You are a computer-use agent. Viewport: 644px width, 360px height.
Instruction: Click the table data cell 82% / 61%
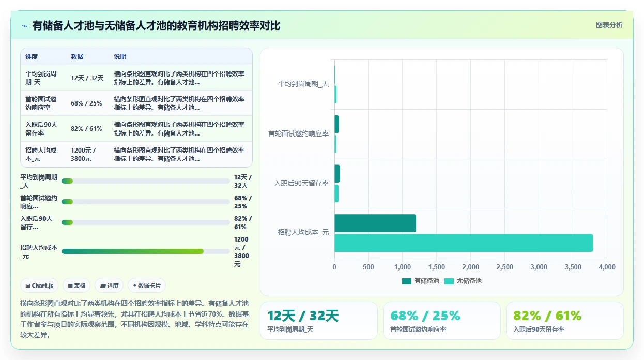[86, 129]
